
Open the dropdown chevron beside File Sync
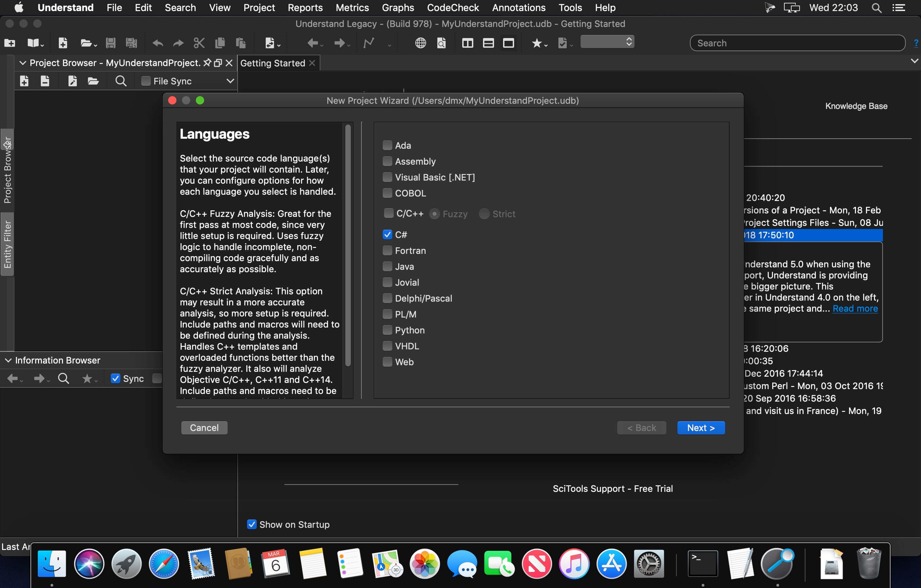click(230, 81)
